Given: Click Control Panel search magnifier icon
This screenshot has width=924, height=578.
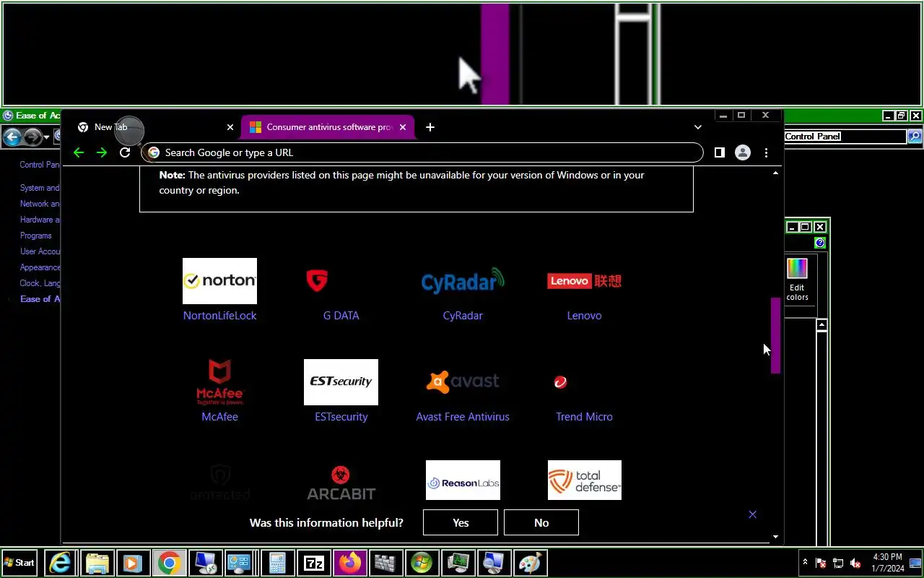Looking at the screenshot, I should 914,136.
